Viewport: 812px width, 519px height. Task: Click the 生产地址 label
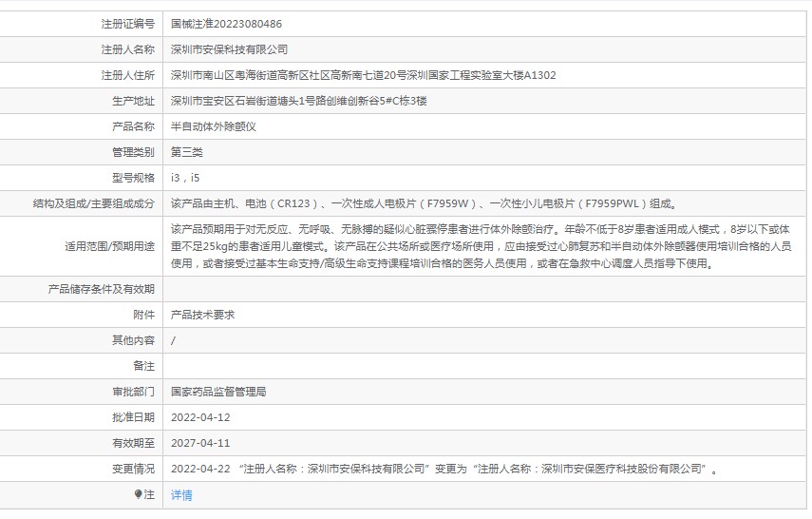coord(133,101)
